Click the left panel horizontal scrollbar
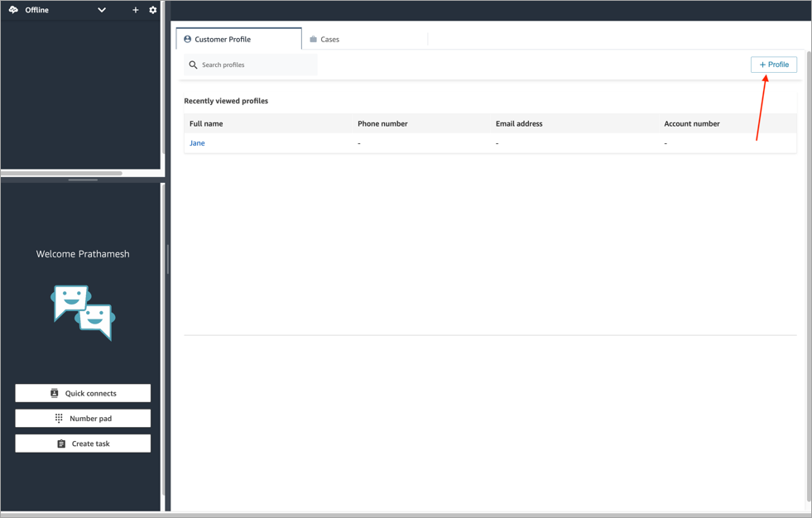 62,173
